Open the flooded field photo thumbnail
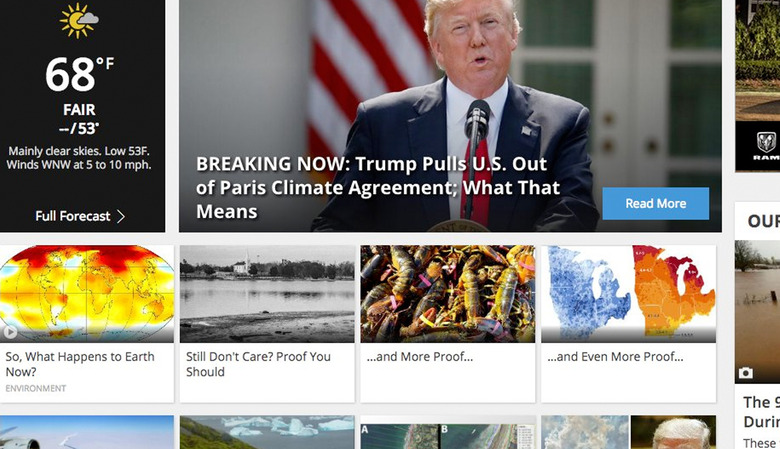 pyautogui.click(x=757, y=312)
